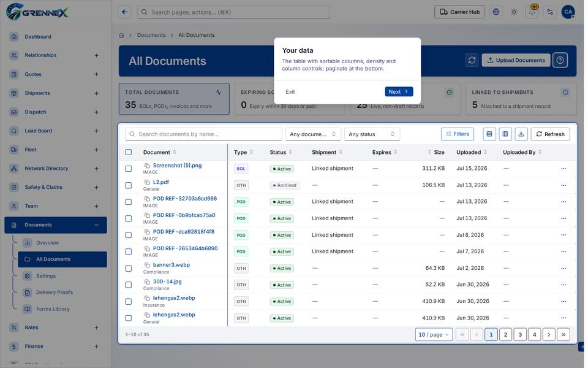Image resolution: width=588 pixels, height=368 pixels.
Task: Select the Screenshot (5).png row checkbox
Action: pyautogui.click(x=129, y=169)
